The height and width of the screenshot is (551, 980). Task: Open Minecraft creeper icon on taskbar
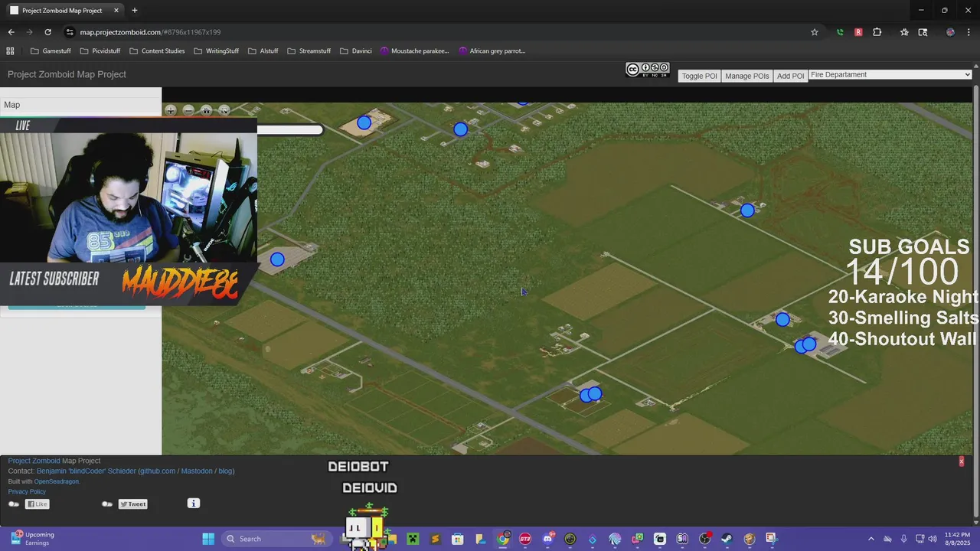click(413, 539)
